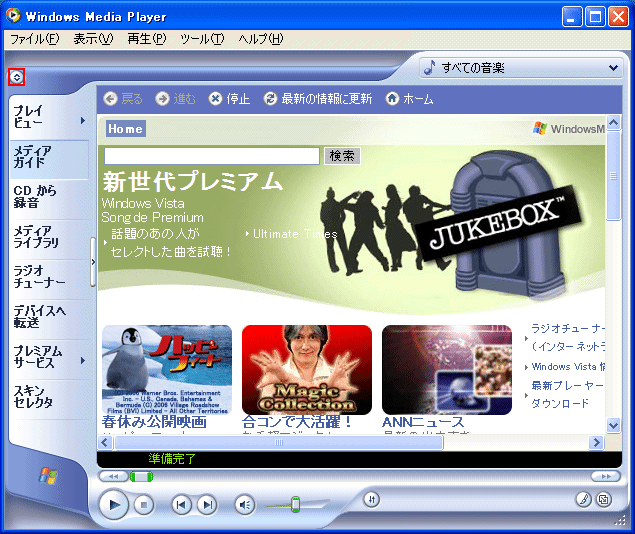
Task: Click the Windows logo in taskbar corner
Action: click(x=48, y=476)
